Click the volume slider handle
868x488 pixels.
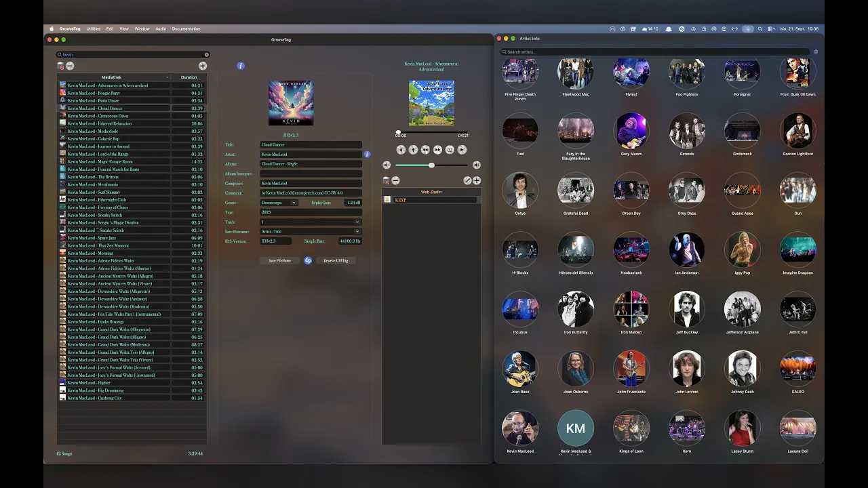tap(431, 165)
